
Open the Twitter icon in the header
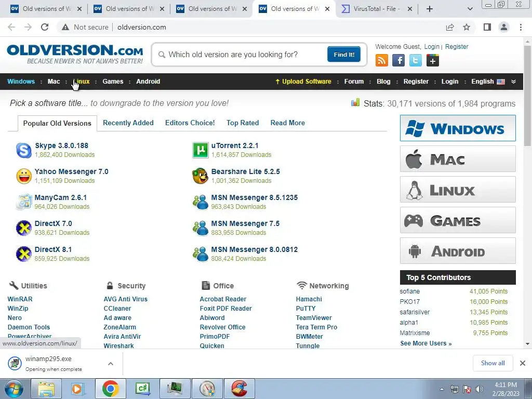(415, 60)
